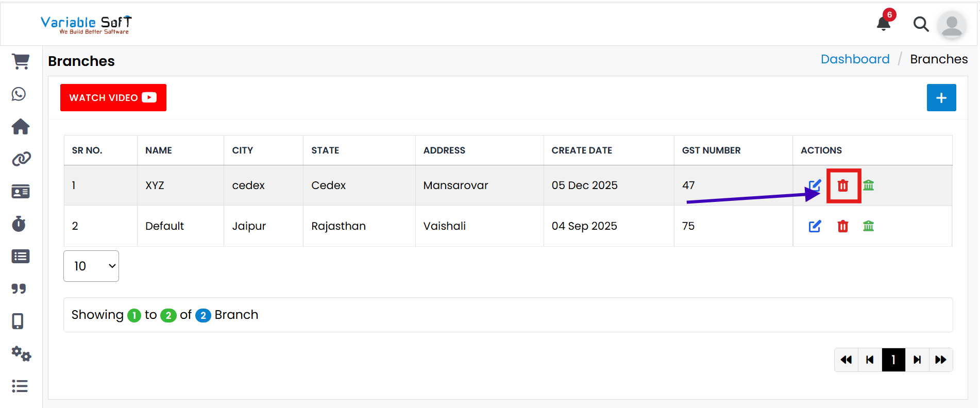The height and width of the screenshot is (408, 980).
Task: Delete the XYZ branch
Action: (x=843, y=185)
